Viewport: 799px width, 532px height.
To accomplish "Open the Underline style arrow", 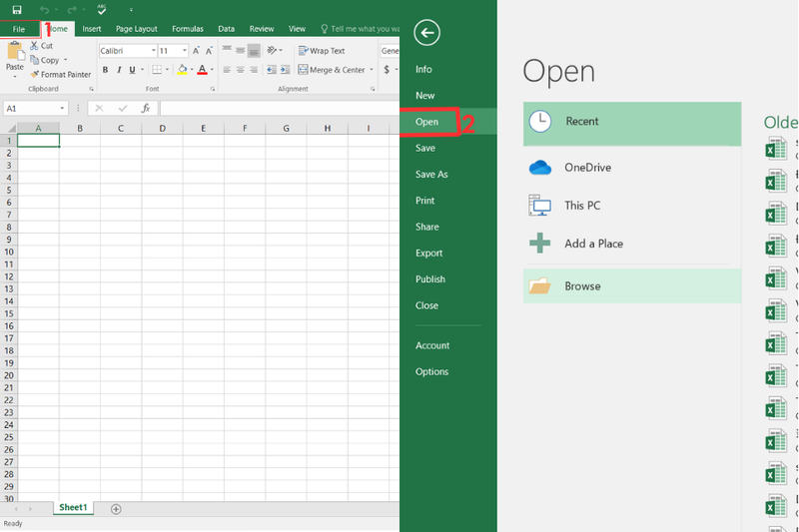I will coord(142,70).
